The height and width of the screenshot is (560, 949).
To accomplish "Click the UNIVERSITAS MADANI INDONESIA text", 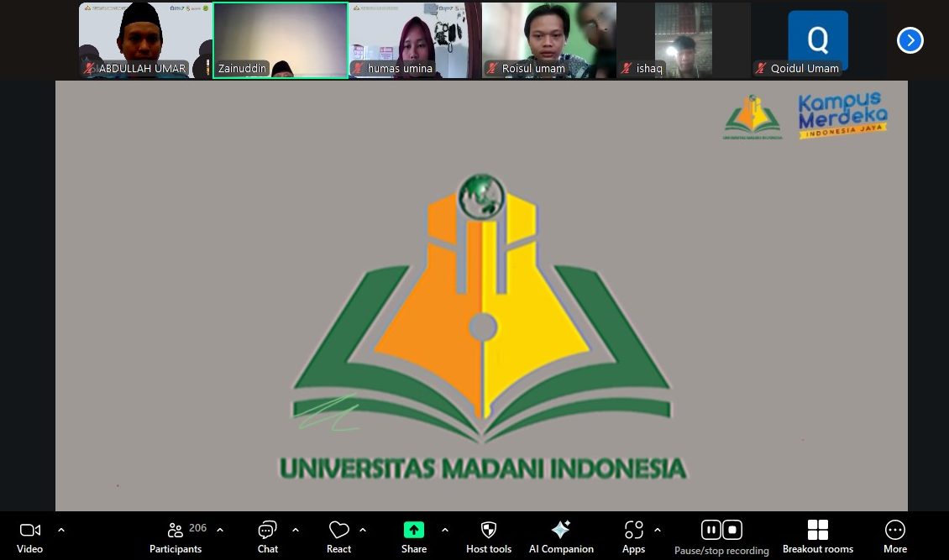I will point(482,468).
